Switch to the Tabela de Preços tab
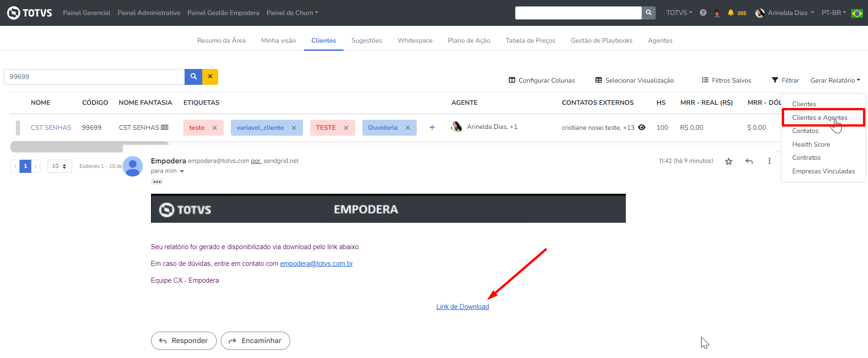This screenshot has height=358, width=868. pyautogui.click(x=531, y=40)
